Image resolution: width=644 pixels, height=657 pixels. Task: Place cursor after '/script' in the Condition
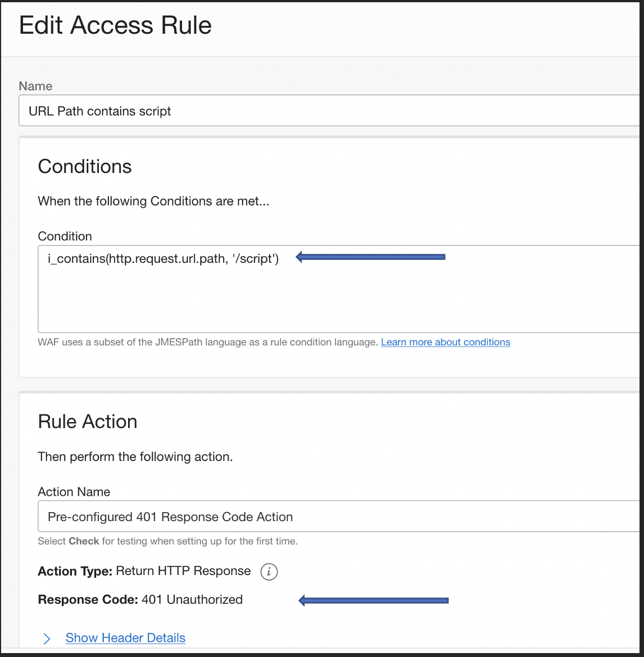279,259
